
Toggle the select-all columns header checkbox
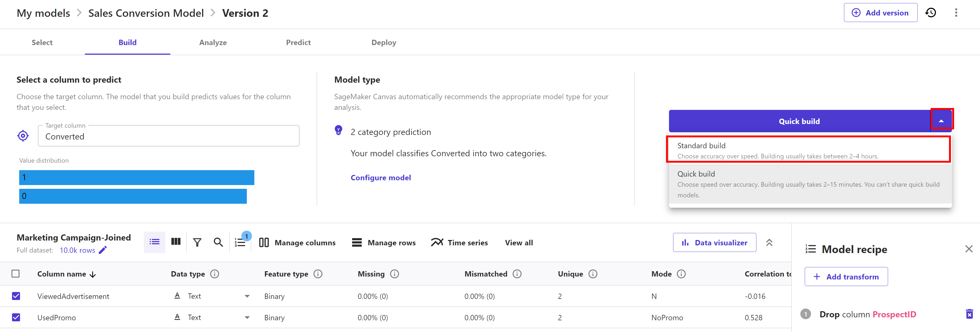15,274
